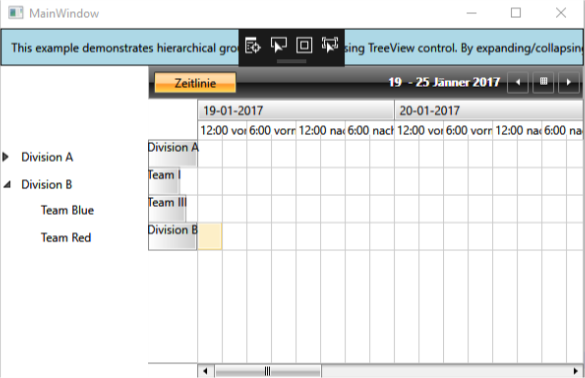Go to next week arrow
The image size is (585, 378).
click(569, 82)
